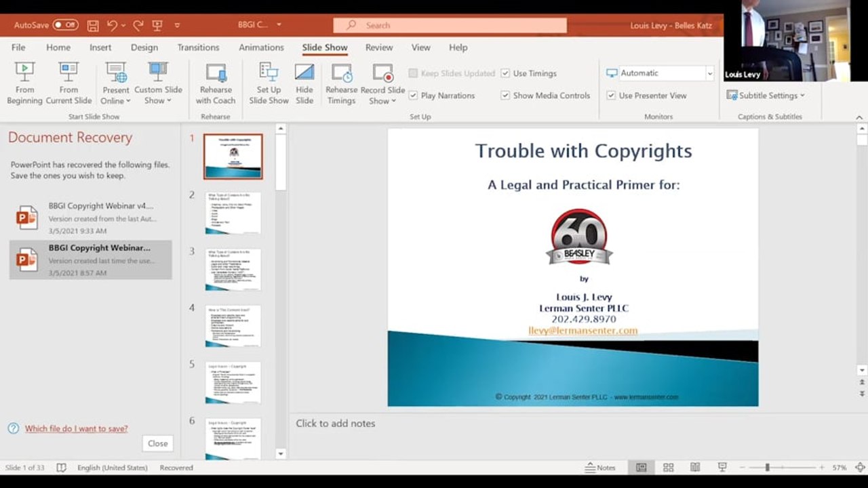The width and height of the screenshot is (868, 488).
Task: Start slideshow From Beginning
Action: 25,83
